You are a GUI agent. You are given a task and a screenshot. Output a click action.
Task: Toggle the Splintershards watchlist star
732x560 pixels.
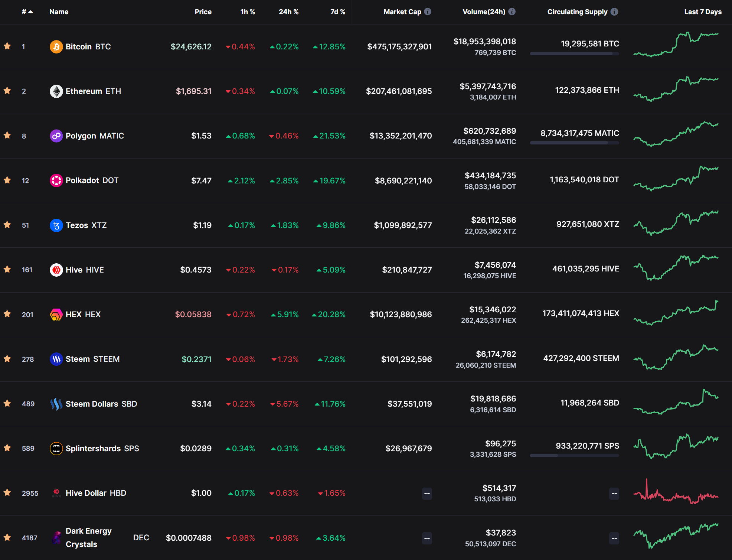point(7,448)
